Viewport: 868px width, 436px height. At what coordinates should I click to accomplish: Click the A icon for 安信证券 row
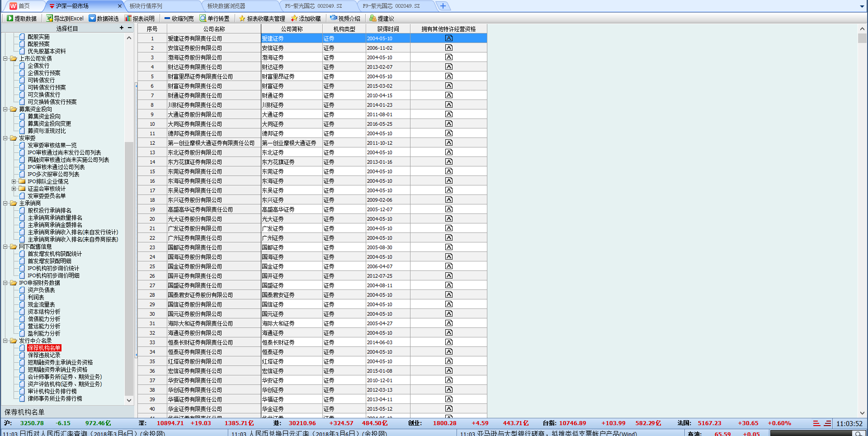click(449, 48)
